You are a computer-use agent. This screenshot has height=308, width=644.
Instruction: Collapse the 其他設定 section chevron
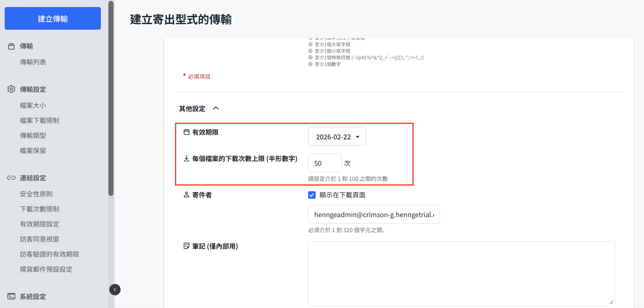point(216,108)
